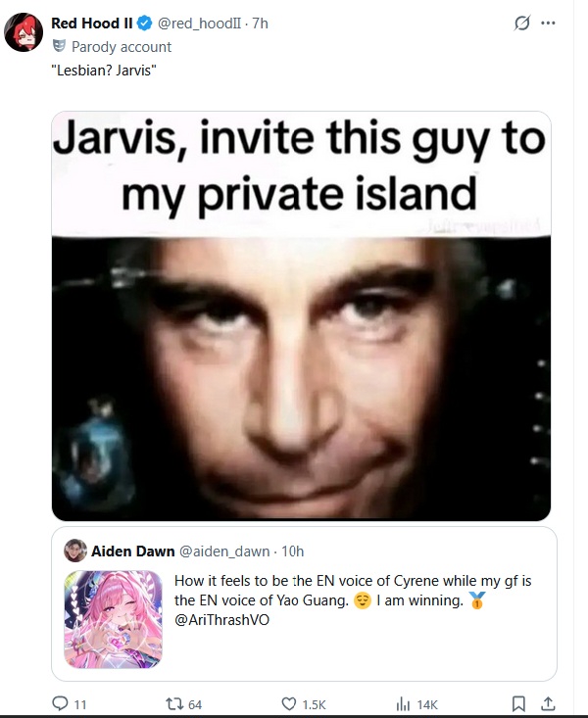The width and height of the screenshot is (588, 718).
Task: Open the Parody account label
Action: pos(122,47)
